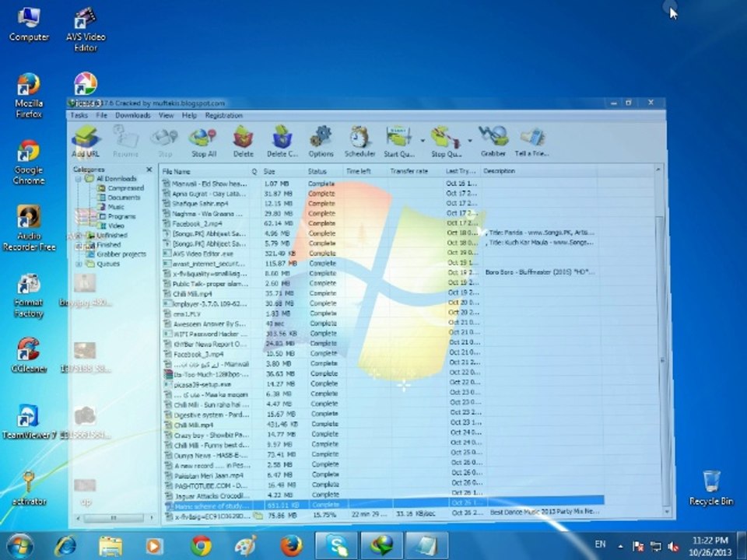Screen dimensions: 747x560
Task: Click the Delete Completed toolbar icon
Action: click(x=282, y=142)
